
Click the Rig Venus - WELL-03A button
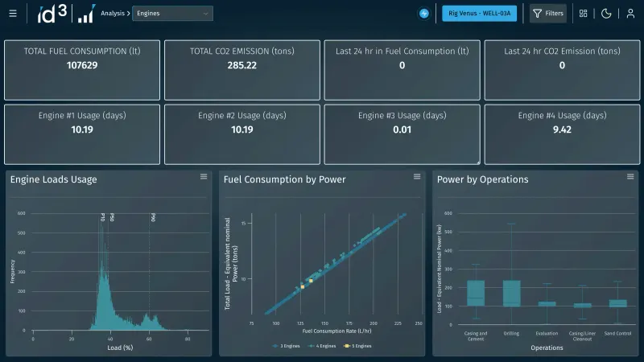(479, 13)
